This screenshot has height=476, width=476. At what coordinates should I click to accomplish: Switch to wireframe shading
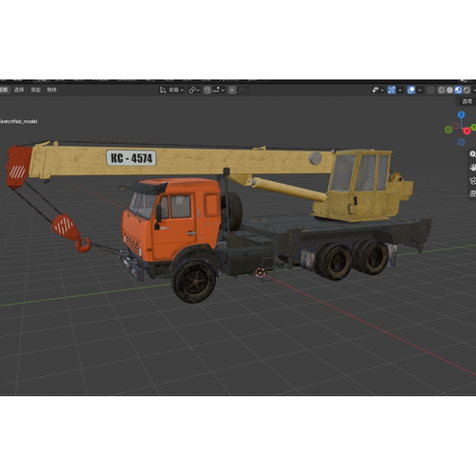(441, 90)
